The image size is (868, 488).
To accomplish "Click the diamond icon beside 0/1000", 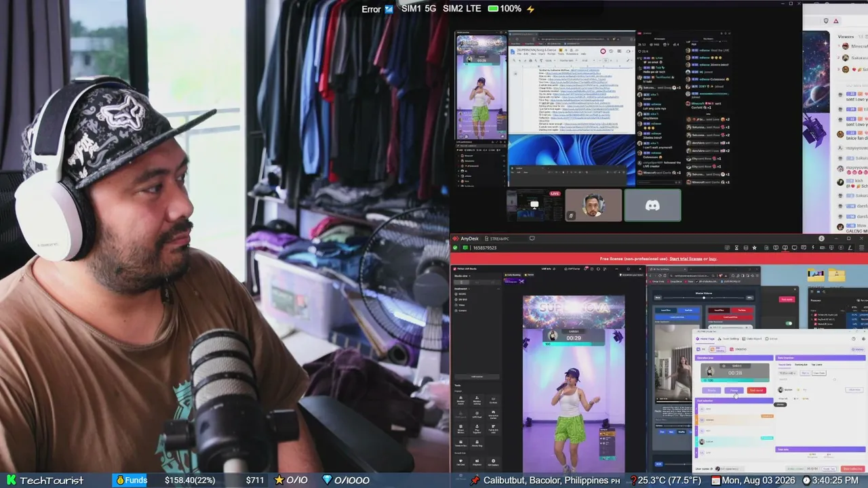I will [327, 480].
